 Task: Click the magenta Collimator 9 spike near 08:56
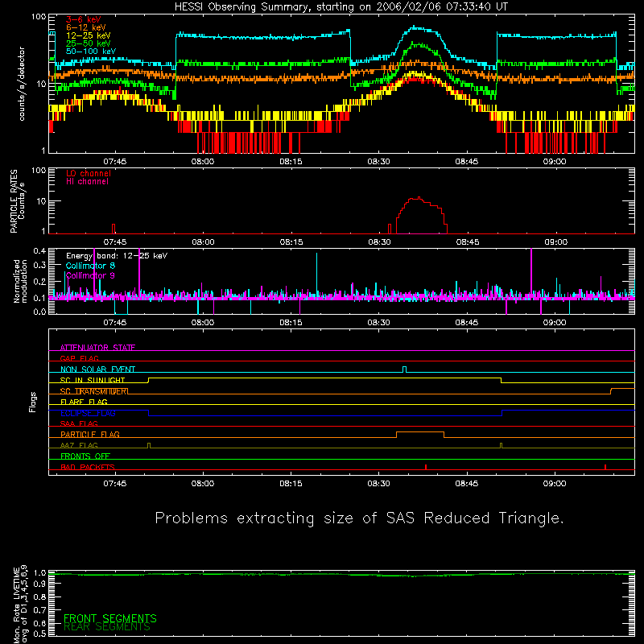[x=531, y=270]
